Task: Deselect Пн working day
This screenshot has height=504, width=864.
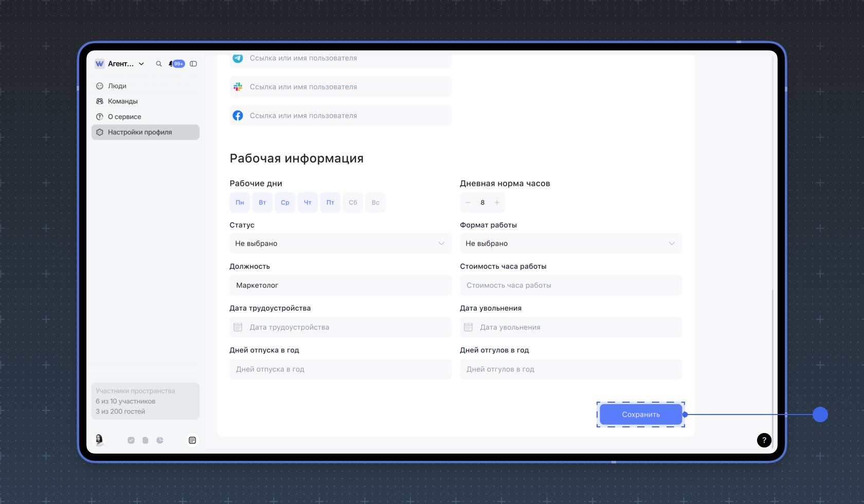Action: pyautogui.click(x=240, y=203)
